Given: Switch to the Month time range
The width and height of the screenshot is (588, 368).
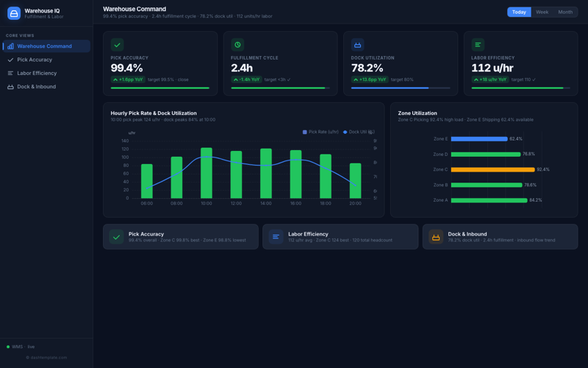Looking at the screenshot, I should (x=565, y=12).
